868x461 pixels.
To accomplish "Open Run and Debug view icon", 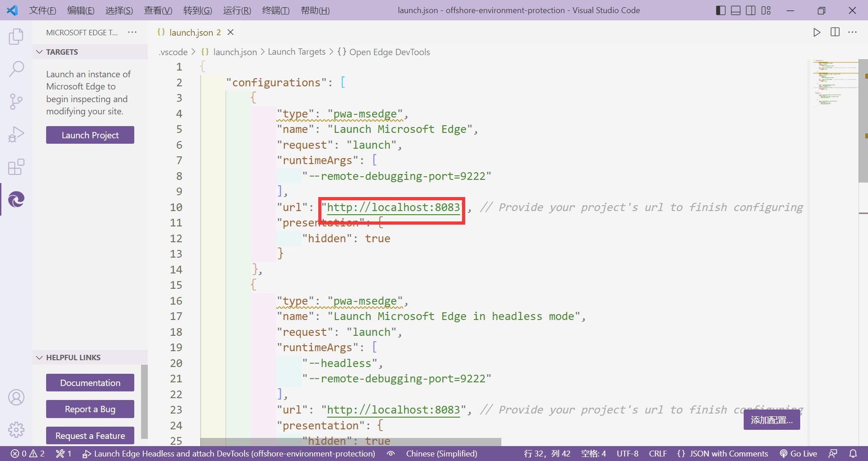I will (16, 134).
